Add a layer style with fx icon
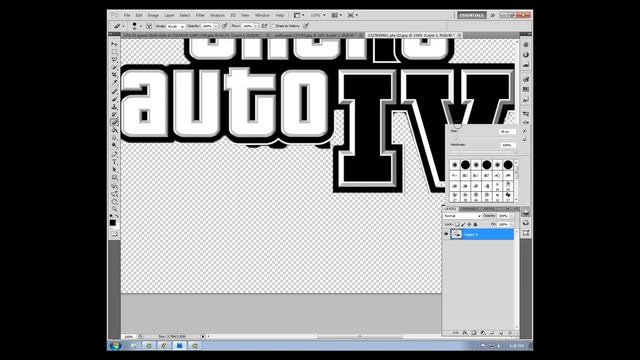This screenshot has height=360, width=640. [x=465, y=333]
